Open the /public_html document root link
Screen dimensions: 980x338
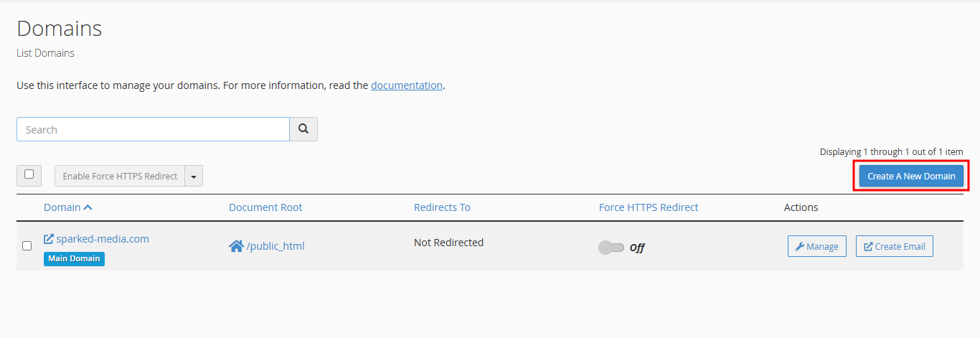[x=275, y=246]
